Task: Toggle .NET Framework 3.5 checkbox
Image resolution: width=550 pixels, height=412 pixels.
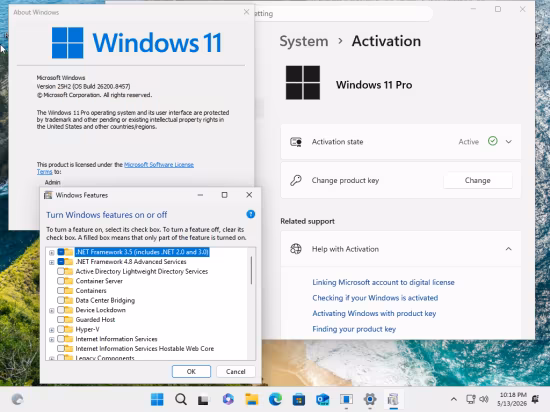Action: tap(61, 252)
